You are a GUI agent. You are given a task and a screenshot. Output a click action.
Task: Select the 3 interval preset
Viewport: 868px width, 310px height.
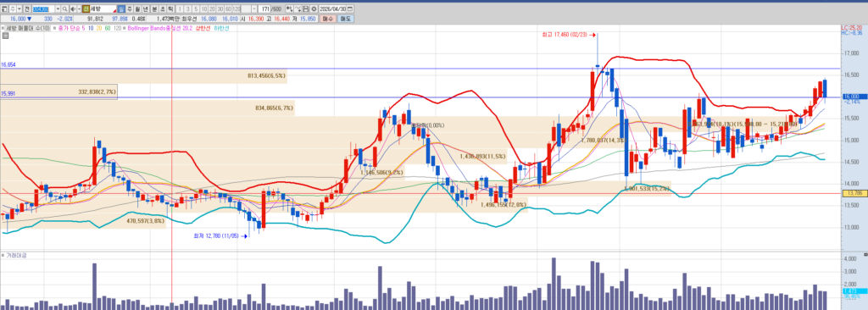(187, 9)
